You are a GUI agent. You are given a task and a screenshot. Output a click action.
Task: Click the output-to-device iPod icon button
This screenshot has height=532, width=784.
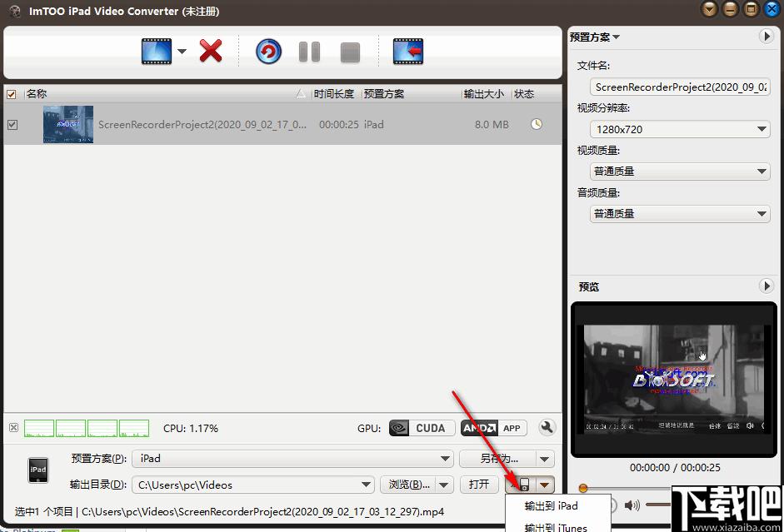click(520, 485)
